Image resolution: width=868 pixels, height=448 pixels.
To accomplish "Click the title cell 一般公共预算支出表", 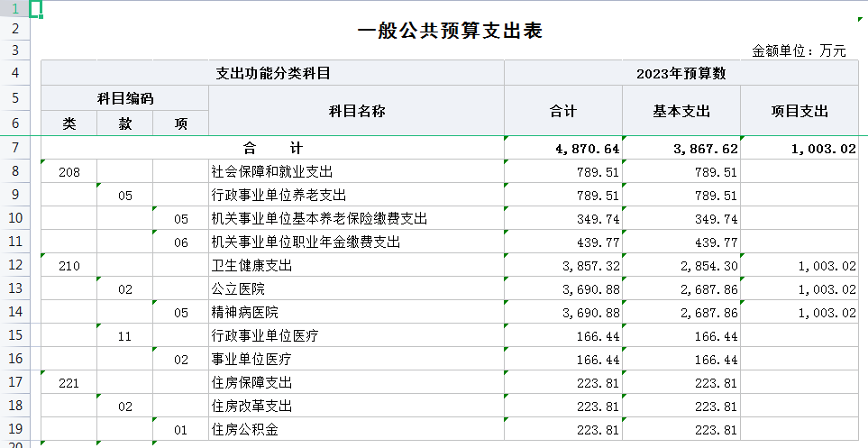I will pos(450,31).
